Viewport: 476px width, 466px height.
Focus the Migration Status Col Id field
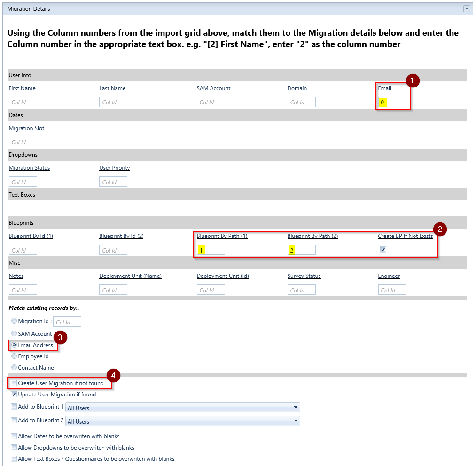click(x=23, y=182)
